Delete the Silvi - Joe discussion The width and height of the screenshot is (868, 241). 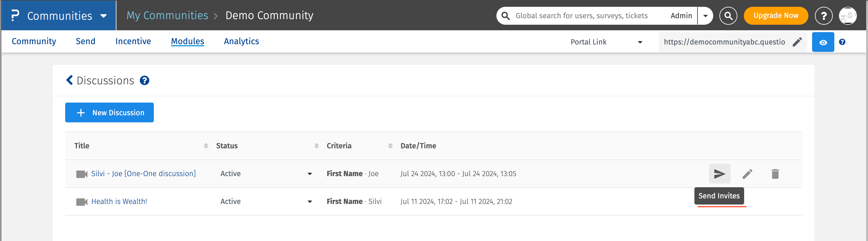(x=775, y=174)
